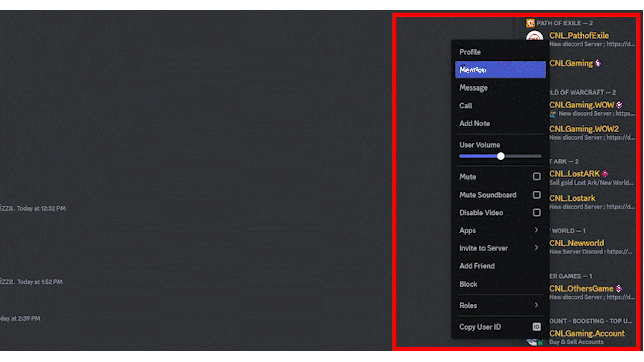644x362 pixels.
Task: Choose Profile from the context menu
Action: pos(470,52)
